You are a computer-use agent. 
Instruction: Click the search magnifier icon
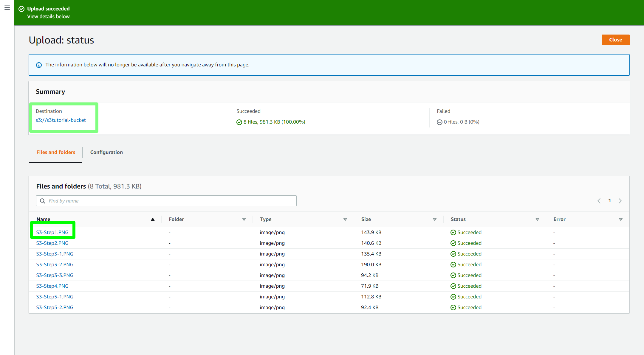[x=43, y=201]
